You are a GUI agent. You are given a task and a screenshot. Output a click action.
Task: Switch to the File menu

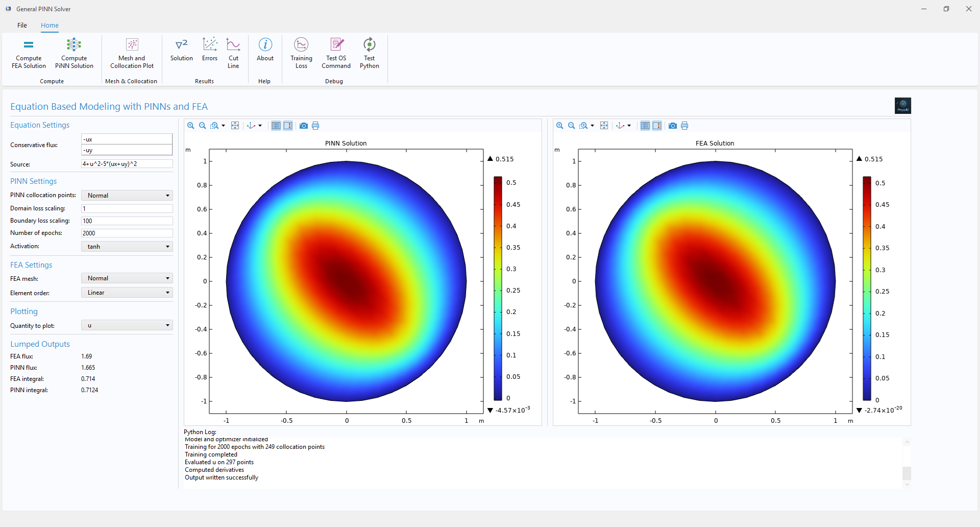click(22, 25)
